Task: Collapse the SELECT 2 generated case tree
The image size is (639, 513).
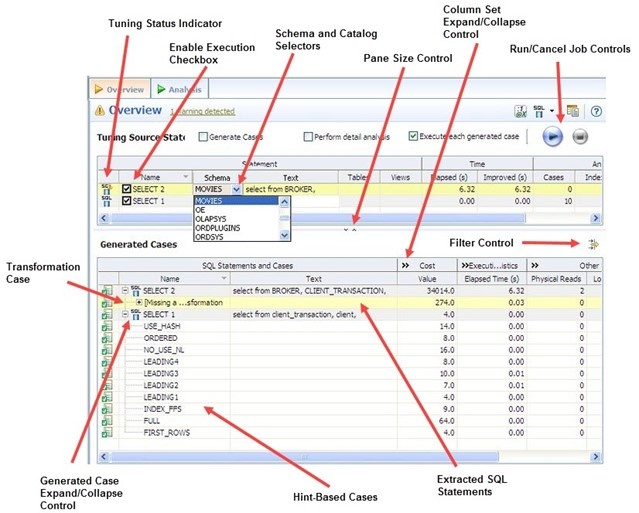Action: point(126,291)
